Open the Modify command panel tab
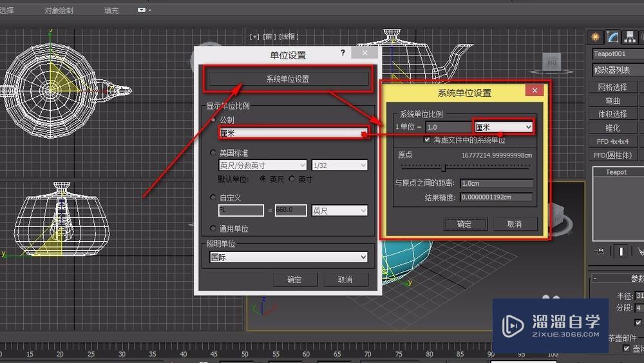The width and height of the screenshot is (644, 363). [612, 37]
